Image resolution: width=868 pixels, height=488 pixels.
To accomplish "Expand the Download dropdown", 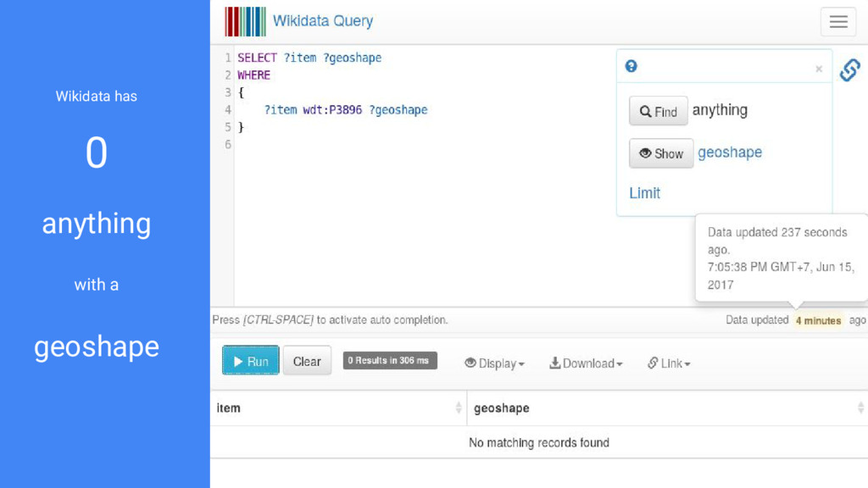I will (586, 363).
